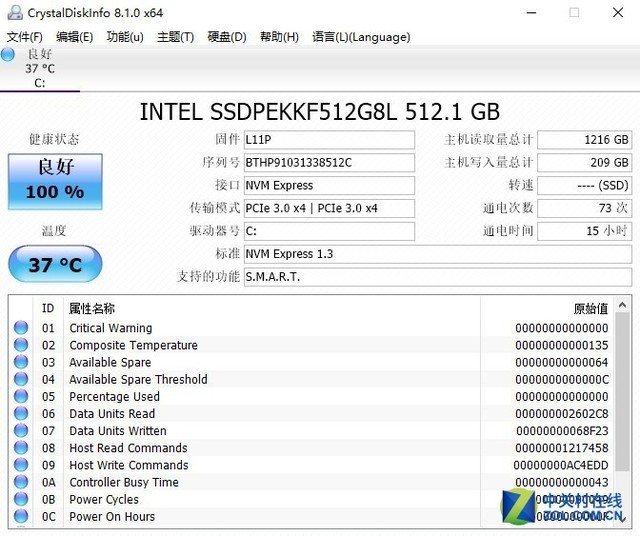Click the status orb for Host Read Commands

(x=21, y=448)
